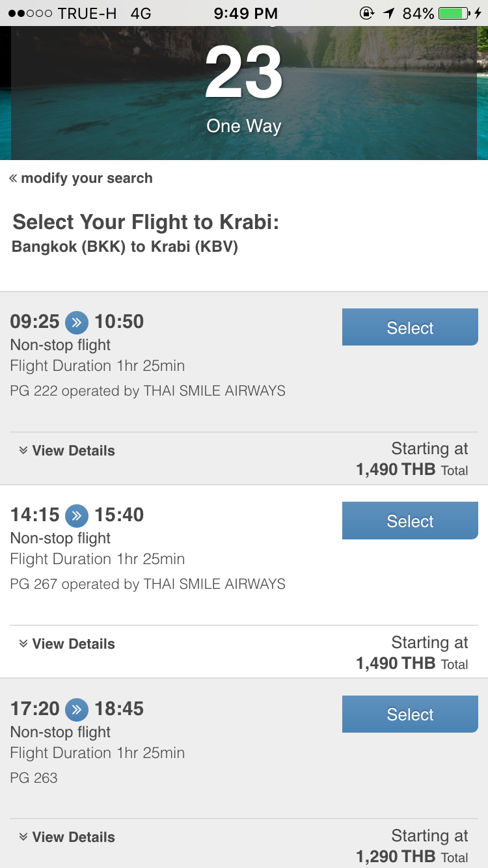Select the 09:25 Thai Smile flight
The height and width of the screenshot is (868, 488).
[410, 327]
